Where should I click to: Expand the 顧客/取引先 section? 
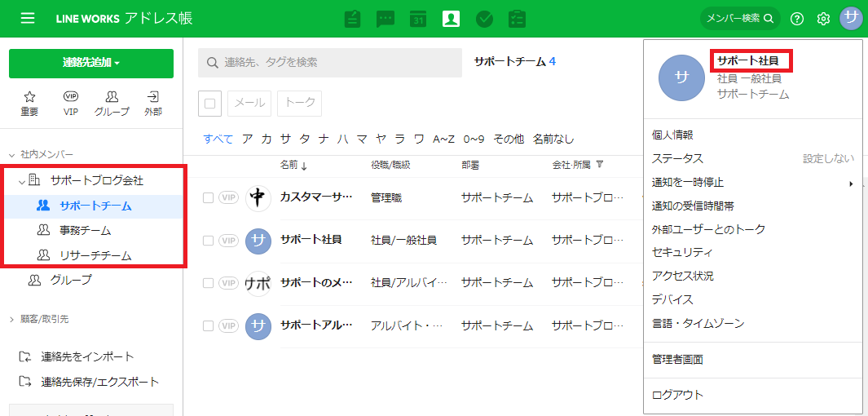[x=11, y=319]
